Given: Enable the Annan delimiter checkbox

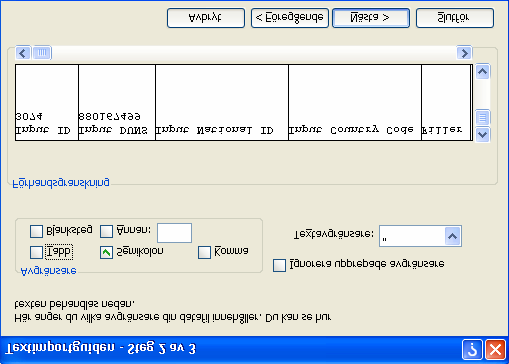Looking at the screenshot, I should (x=106, y=231).
